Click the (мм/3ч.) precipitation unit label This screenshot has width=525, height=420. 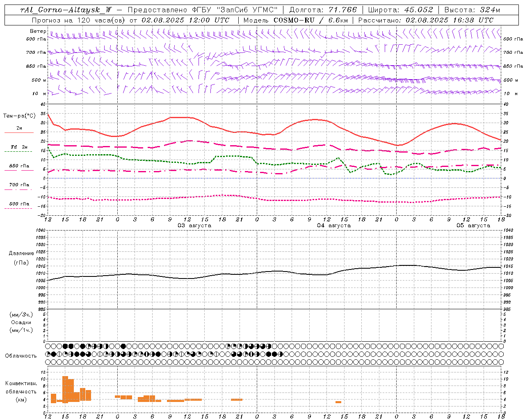tap(21, 315)
